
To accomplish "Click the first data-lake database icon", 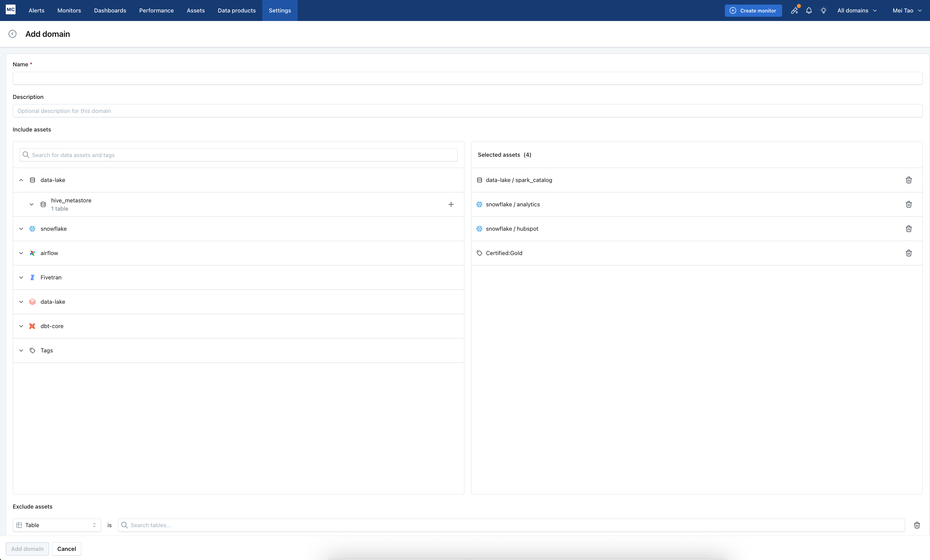I will point(33,180).
